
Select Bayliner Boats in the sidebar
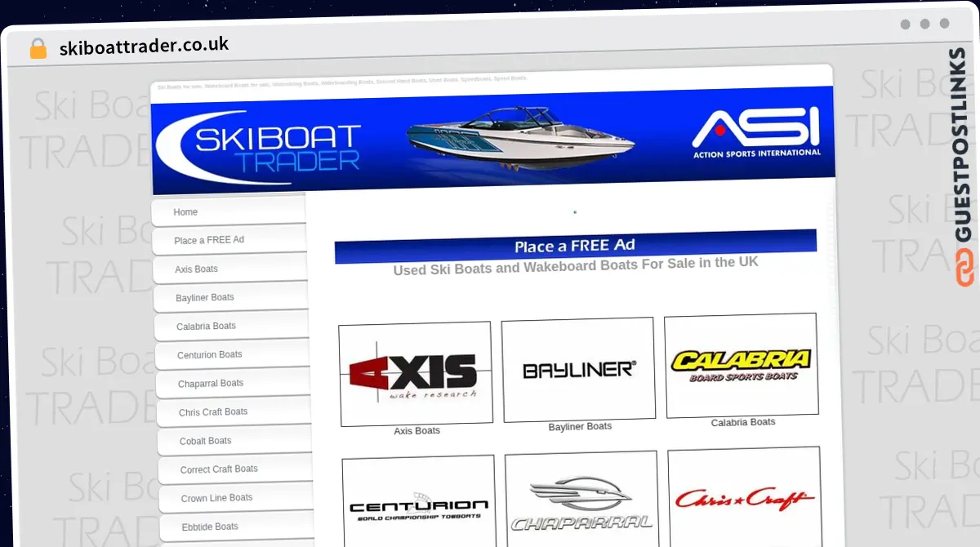click(x=231, y=297)
